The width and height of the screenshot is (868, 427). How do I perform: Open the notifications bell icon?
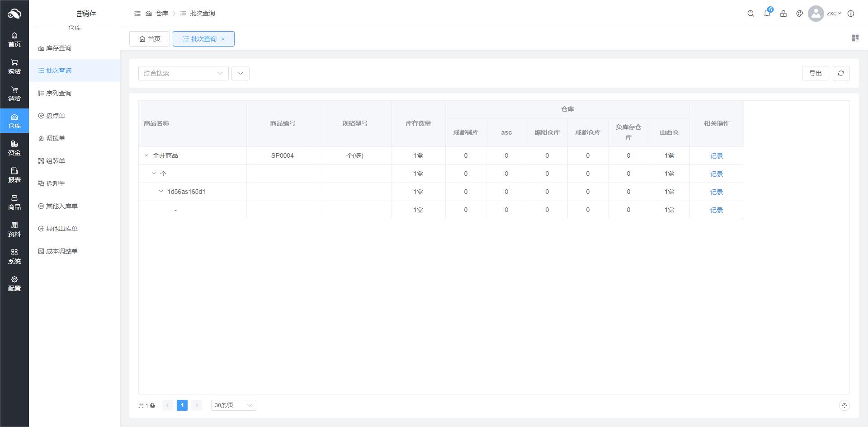point(767,14)
